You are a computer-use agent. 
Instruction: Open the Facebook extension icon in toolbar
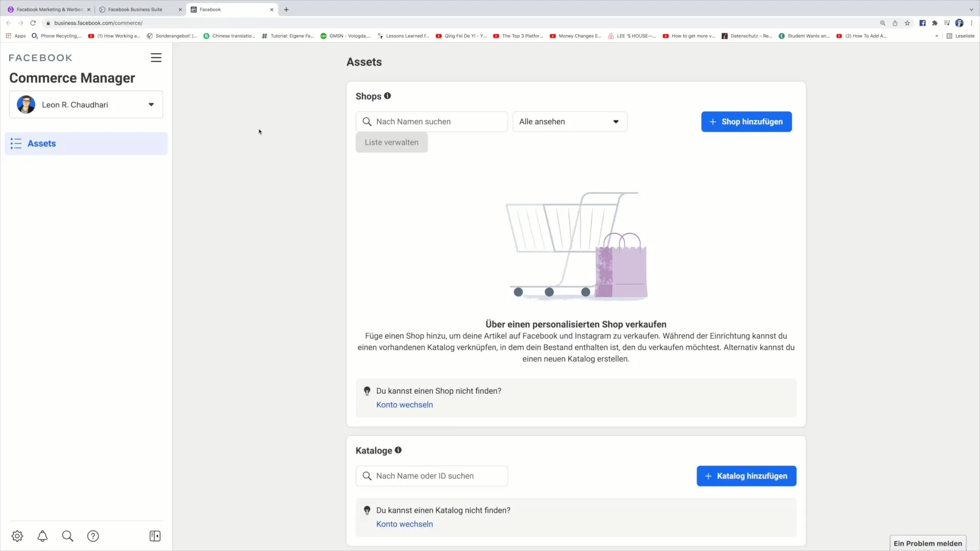click(x=922, y=23)
